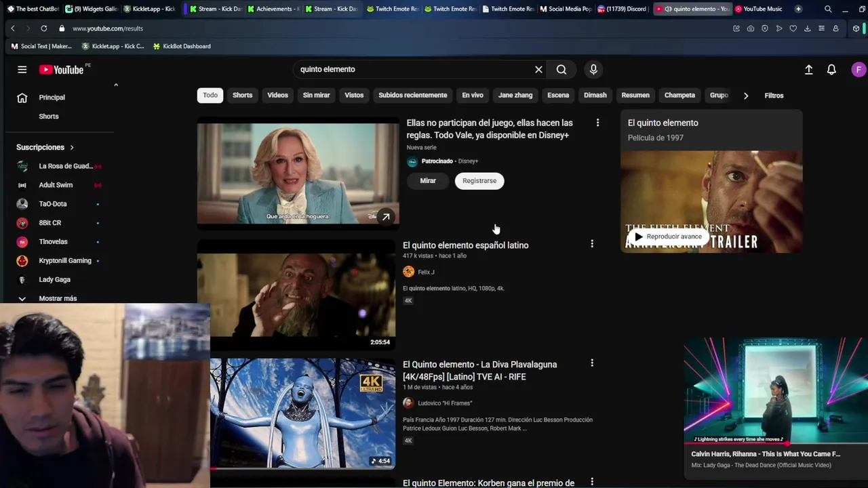Image resolution: width=868 pixels, height=488 pixels.
Task: Play the 2:05:54 video thumbnail
Action: coord(296,296)
